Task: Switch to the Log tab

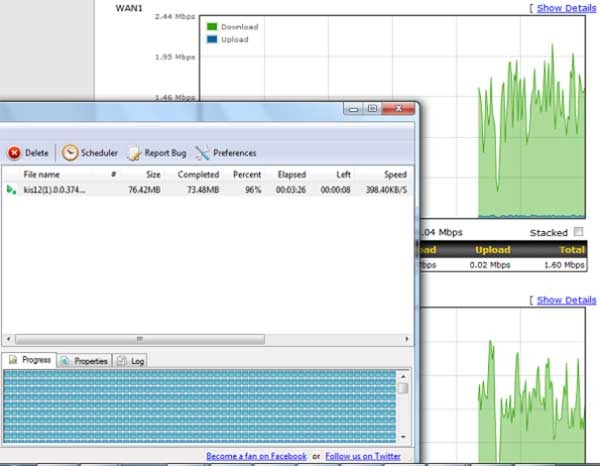Action: pyautogui.click(x=130, y=361)
